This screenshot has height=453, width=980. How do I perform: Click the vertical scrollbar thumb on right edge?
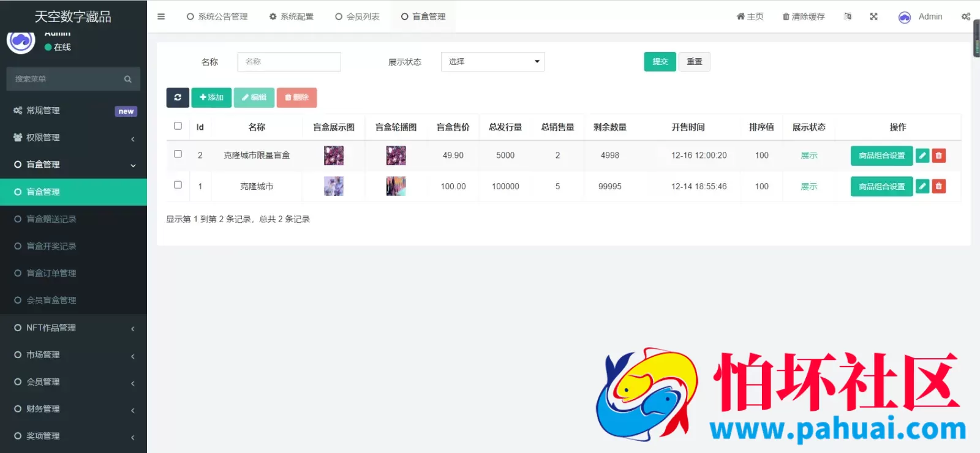pyautogui.click(x=976, y=38)
